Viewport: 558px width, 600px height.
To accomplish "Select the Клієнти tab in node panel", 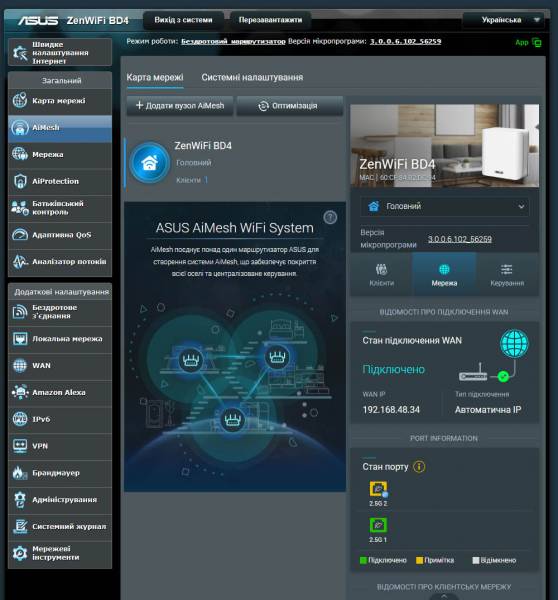I will click(382, 274).
